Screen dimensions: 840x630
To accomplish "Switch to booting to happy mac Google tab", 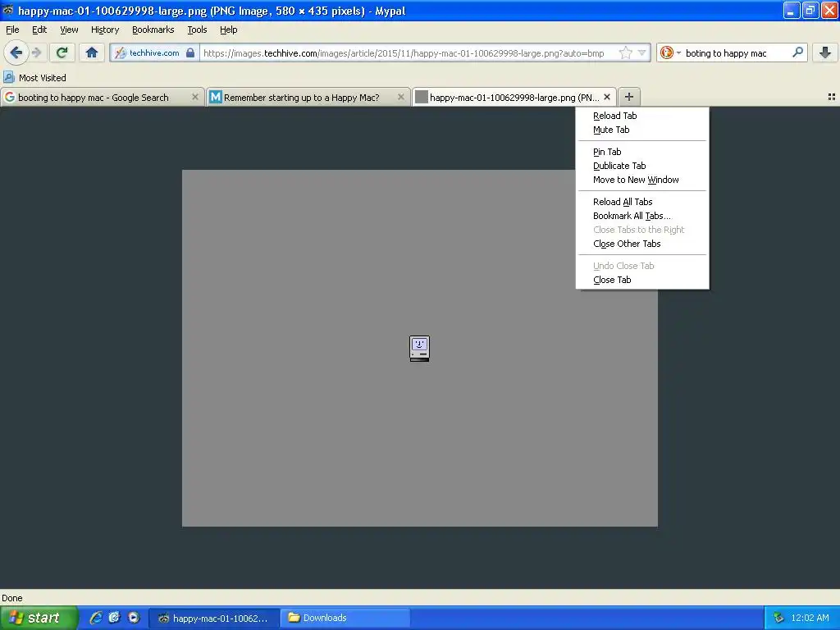I will point(103,97).
